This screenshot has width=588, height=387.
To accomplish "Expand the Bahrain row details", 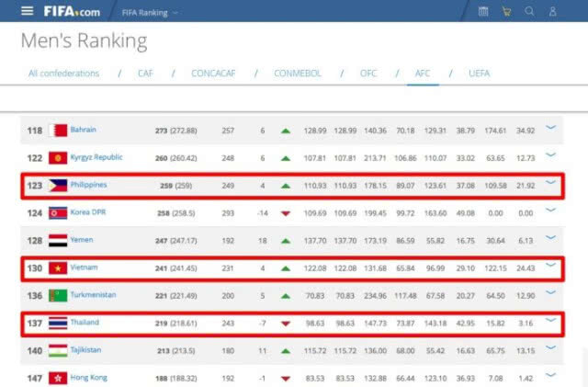I will [x=550, y=128].
